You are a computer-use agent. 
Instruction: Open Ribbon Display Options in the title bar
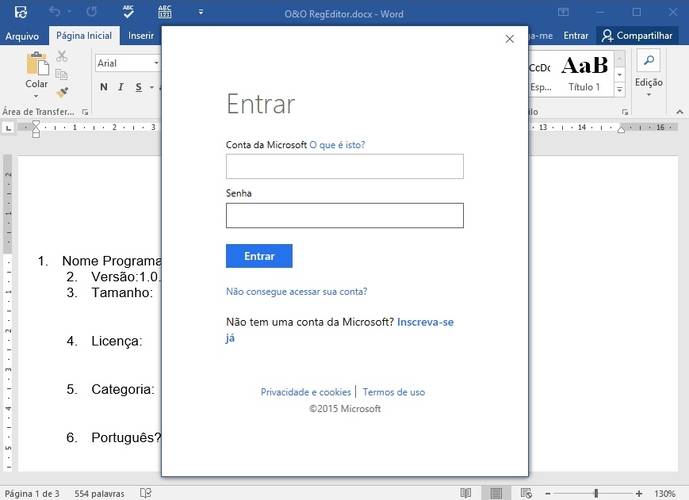563,12
